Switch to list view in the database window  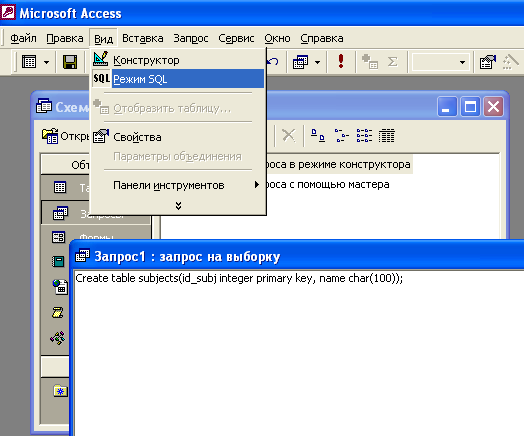(364, 136)
